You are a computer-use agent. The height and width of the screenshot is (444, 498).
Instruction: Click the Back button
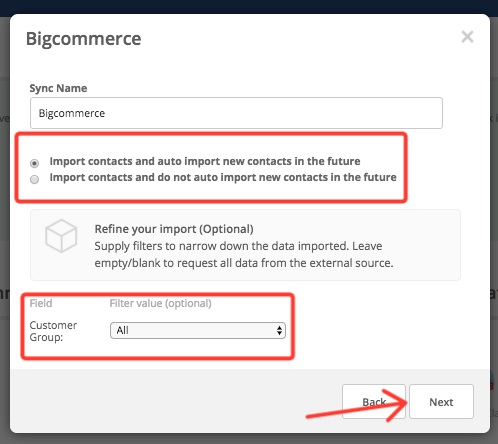tap(374, 401)
